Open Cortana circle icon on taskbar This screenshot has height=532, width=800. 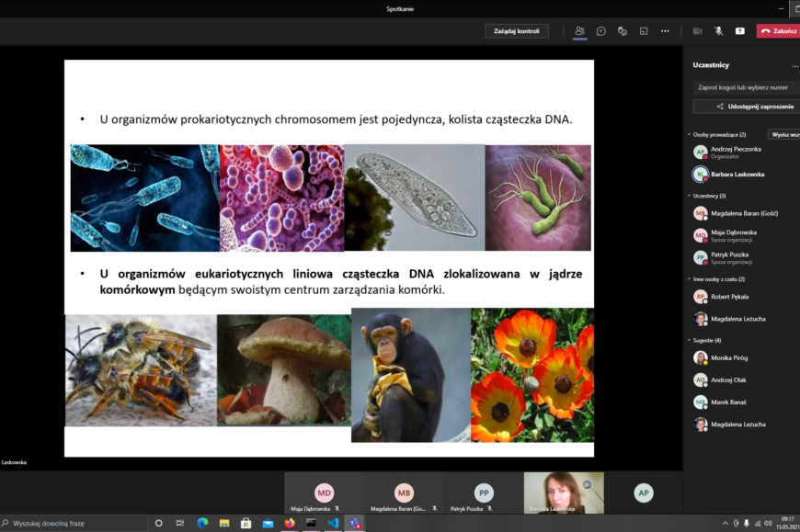tap(159, 524)
